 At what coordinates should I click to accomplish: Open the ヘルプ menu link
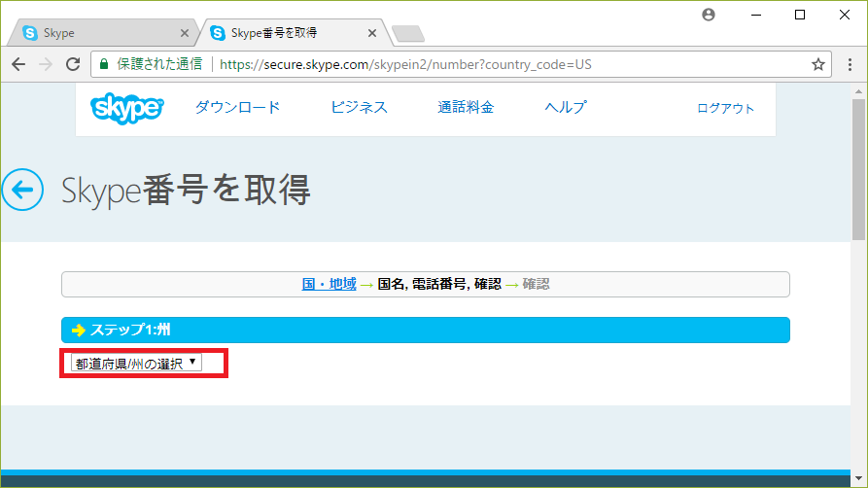pyautogui.click(x=566, y=108)
